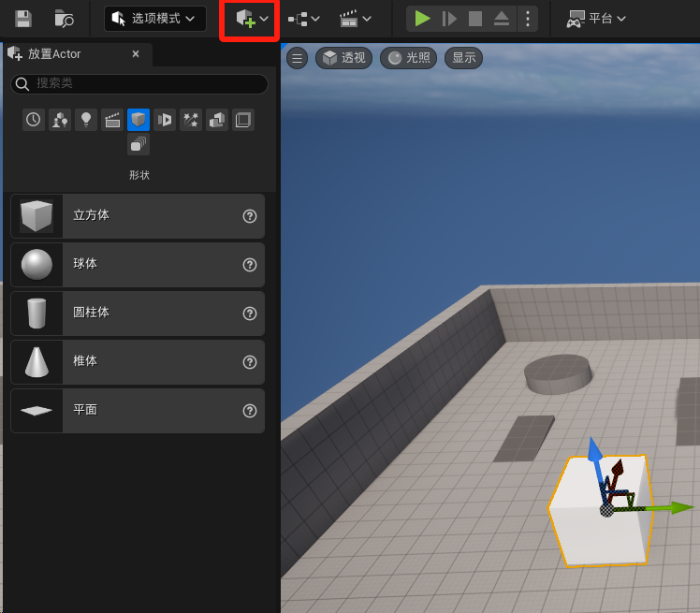Open the content browser folder-search icon
This screenshot has width=700, height=613.
click(x=64, y=18)
